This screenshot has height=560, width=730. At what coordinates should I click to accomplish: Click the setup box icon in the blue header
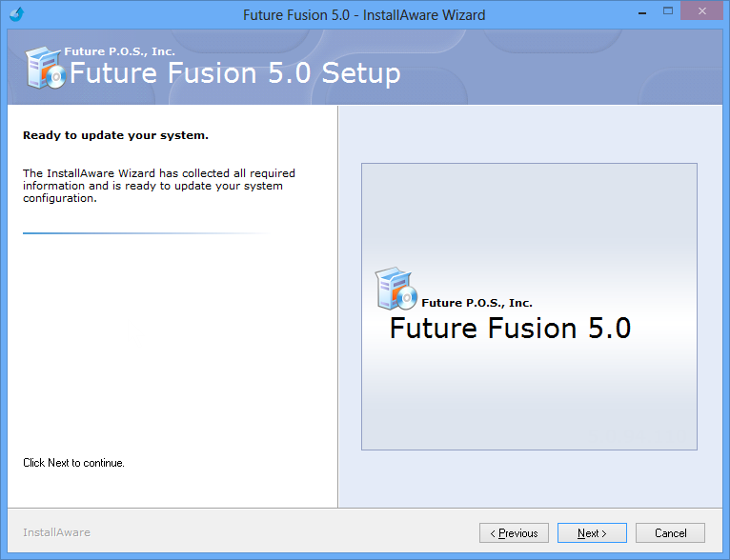tap(45, 68)
